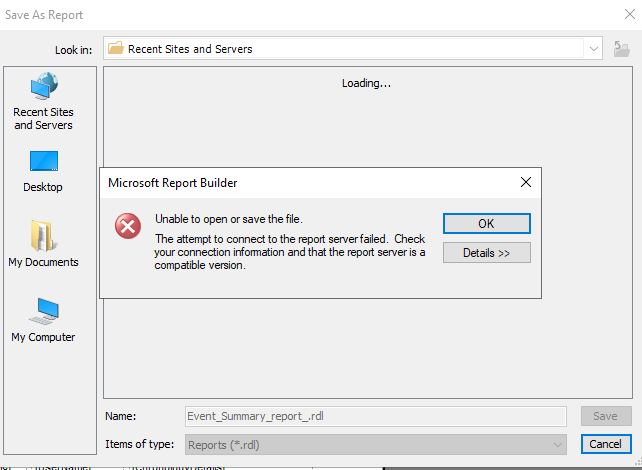642x470 pixels.
Task: Choose the My Computer shortcut icon
Action: click(44, 311)
